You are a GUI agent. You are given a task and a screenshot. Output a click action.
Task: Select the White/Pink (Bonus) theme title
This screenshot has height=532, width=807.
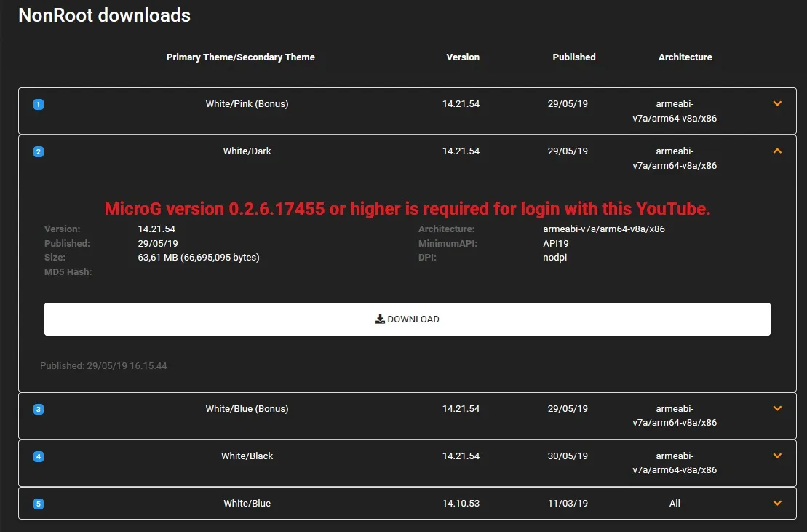coord(247,104)
